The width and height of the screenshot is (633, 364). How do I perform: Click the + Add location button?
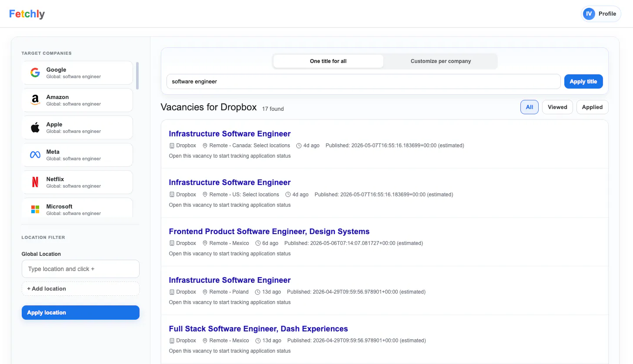coord(80,289)
